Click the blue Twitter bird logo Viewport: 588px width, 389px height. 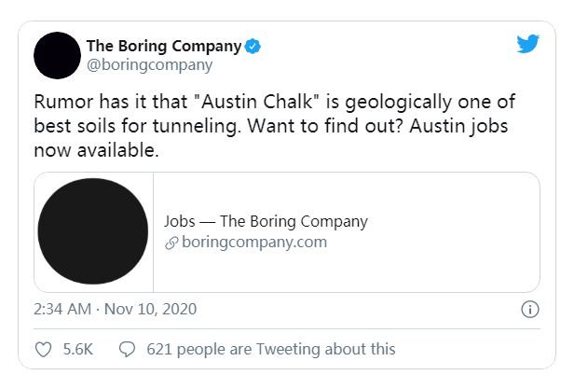[527, 44]
